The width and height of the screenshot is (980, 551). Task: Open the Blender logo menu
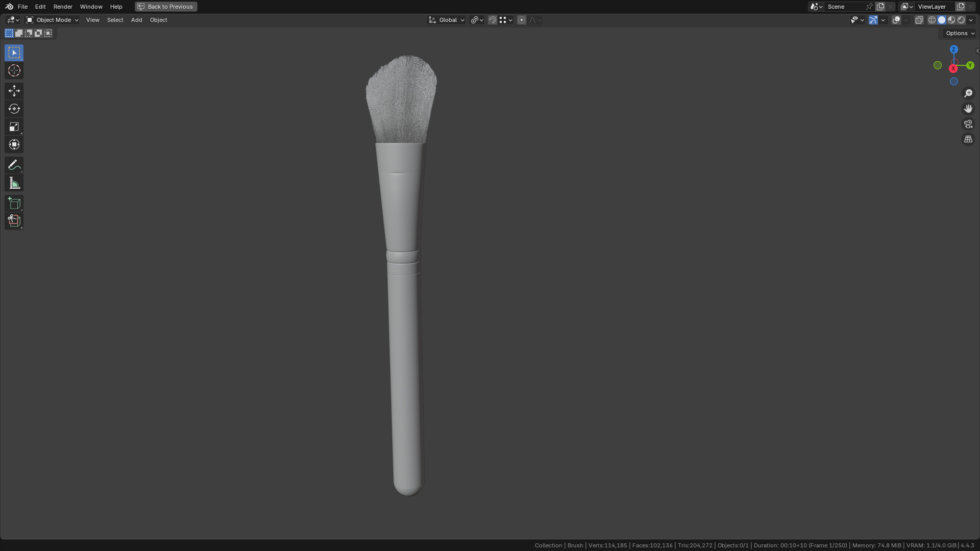[9, 7]
